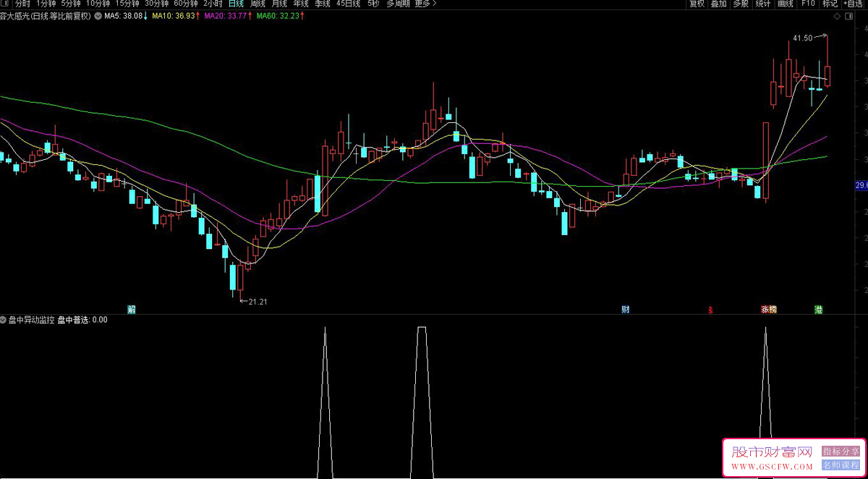Click the 标记 mark button

(830, 4)
